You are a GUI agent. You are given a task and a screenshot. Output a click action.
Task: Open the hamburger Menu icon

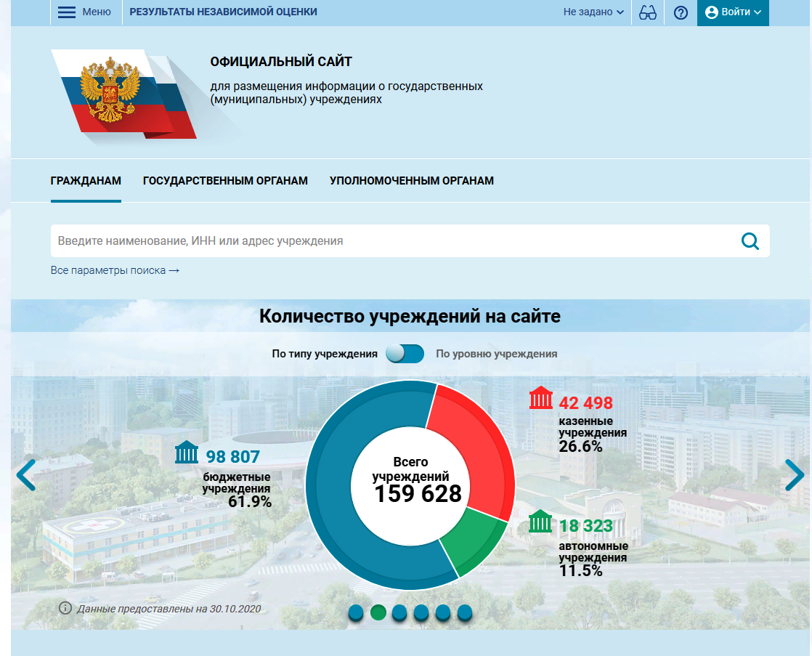67,12
